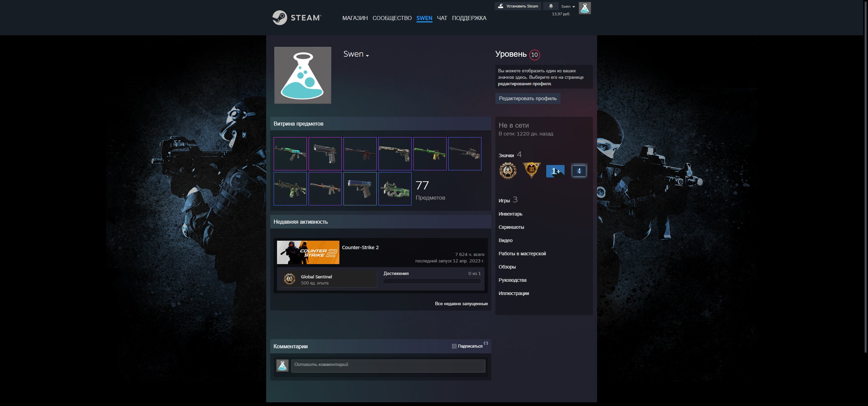The image size is (868, 406).
Task: Click Все недавно запущенные link
Action: tap(461, 303)
